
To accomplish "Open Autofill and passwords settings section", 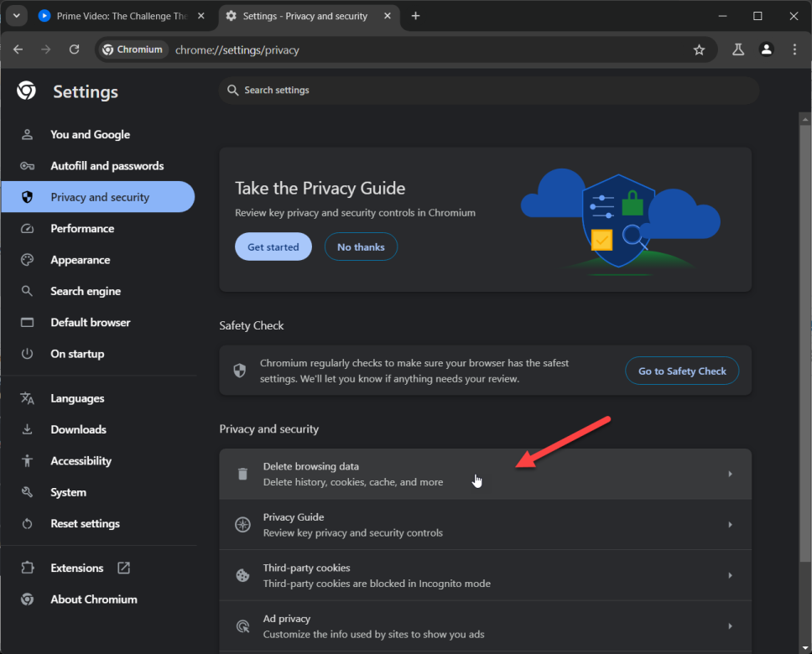I will click(107, 166).
